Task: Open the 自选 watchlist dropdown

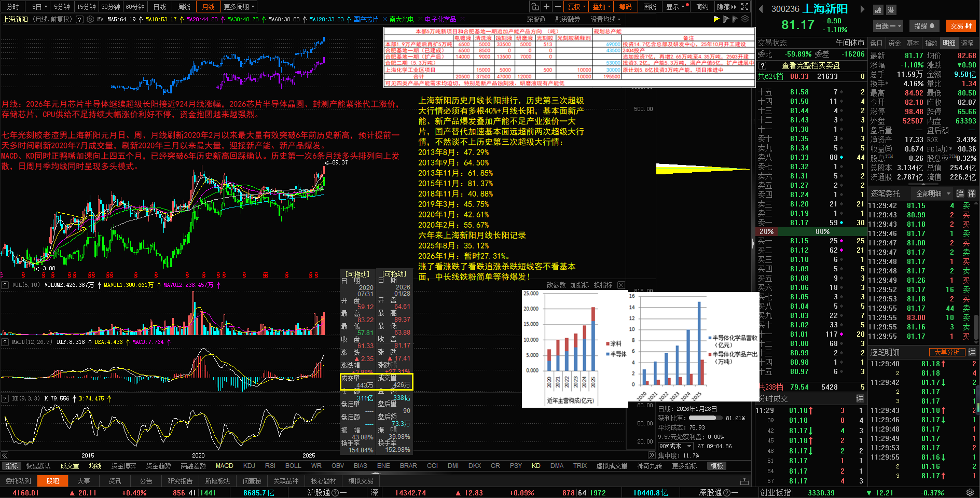Action: coord(888,25)
